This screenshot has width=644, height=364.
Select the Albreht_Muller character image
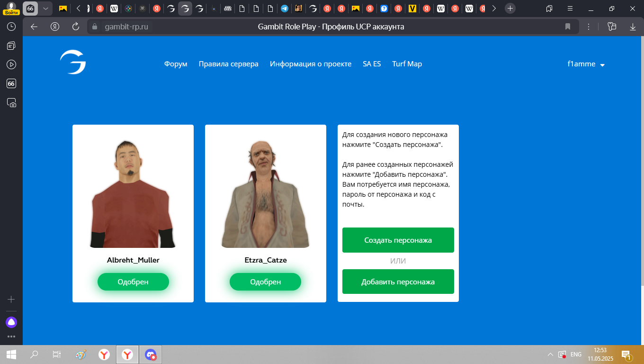point(133,193)
